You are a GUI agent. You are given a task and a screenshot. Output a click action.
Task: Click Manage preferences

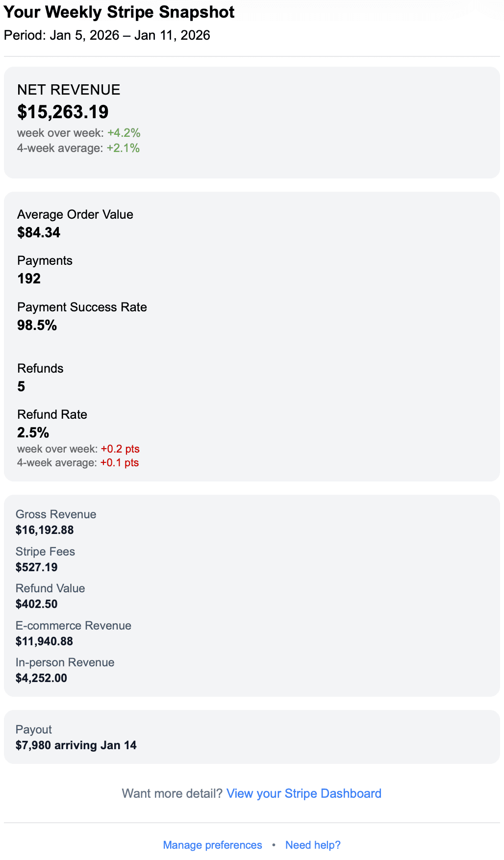(x=212, y=845)
